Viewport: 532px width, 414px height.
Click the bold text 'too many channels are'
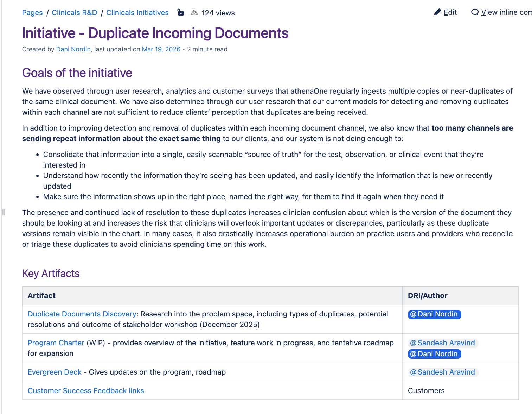click(472, 128)
